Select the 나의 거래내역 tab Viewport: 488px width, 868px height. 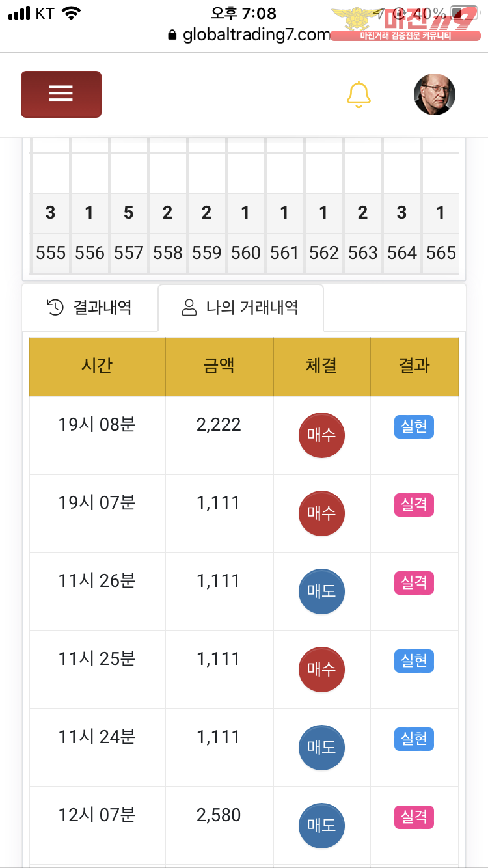pyautogui.click(x=240, y=307)
